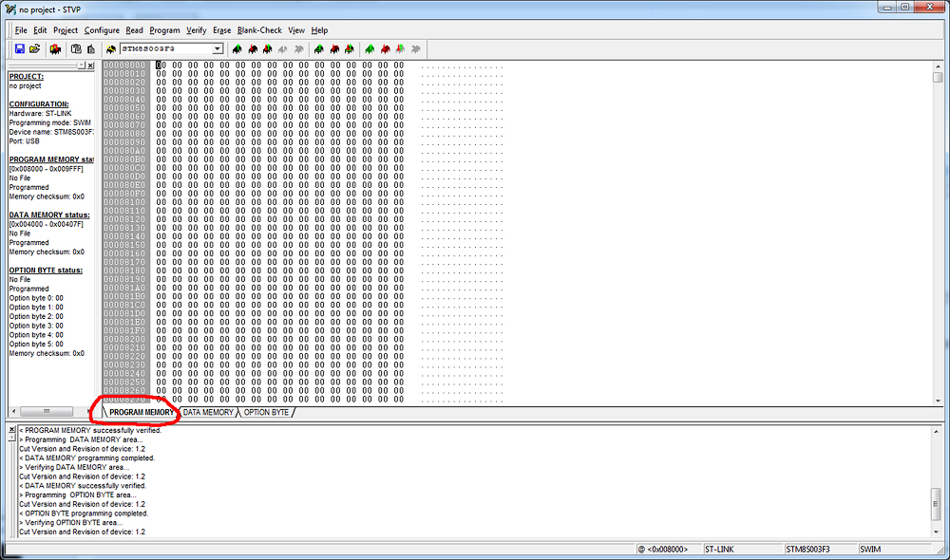Screen dimensions: 950x560
Task: Open the Configure menu
Action: 102,30
